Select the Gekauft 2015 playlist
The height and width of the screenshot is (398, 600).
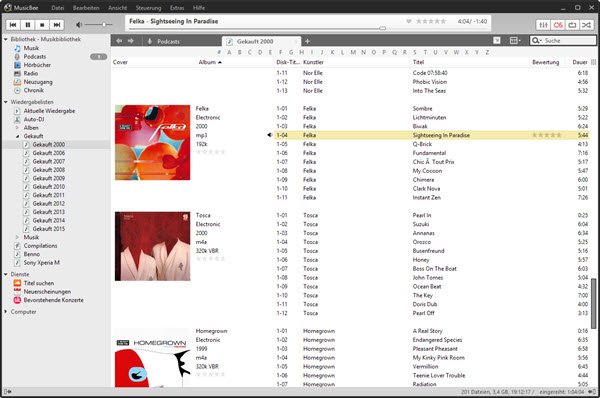click(49, 228)
